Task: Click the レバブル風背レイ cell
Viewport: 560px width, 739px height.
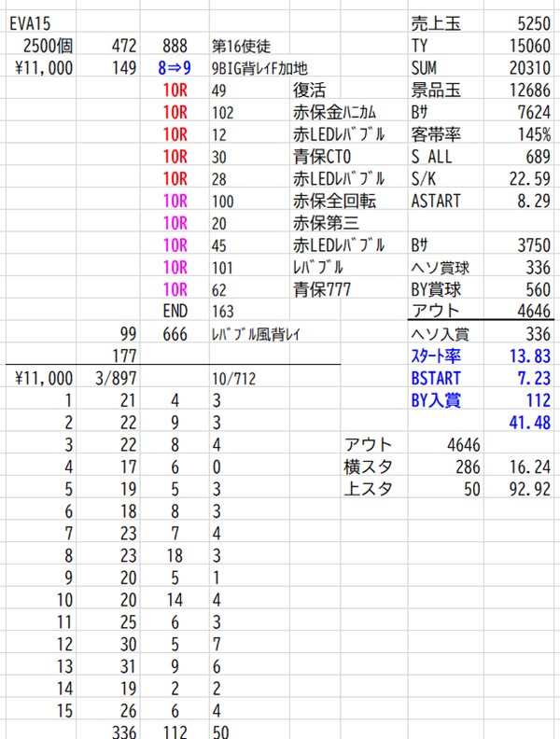Action: (259, 334)
